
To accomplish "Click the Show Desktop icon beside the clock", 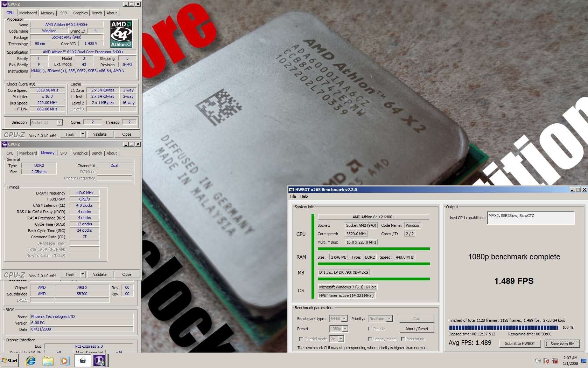I will point(583,361).
